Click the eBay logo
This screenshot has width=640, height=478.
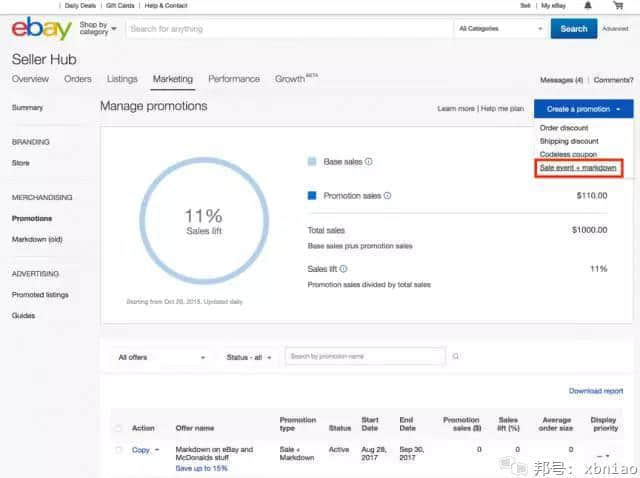[x=41, y=29]
